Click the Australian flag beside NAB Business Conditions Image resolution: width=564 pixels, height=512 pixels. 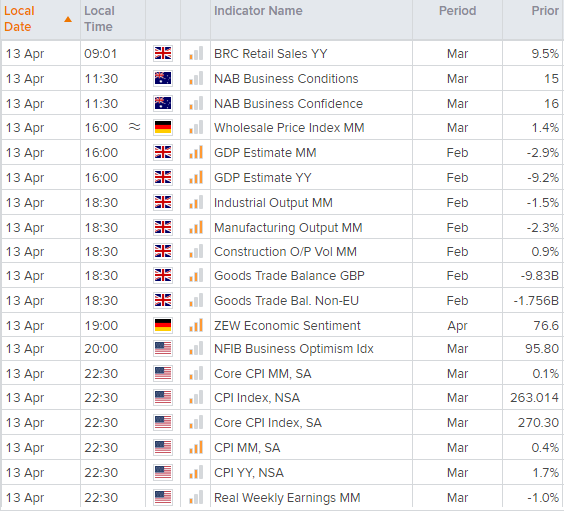click(x=163, y=78)
